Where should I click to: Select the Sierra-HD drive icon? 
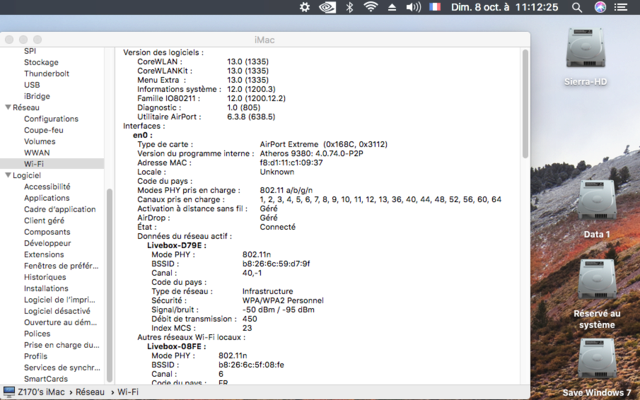(x=585, y=48)
